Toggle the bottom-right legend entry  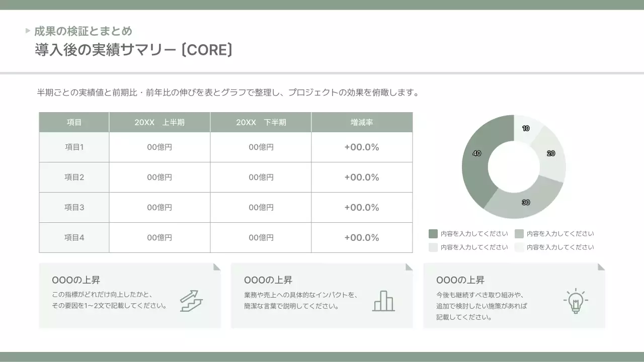[x=559, y=247]
